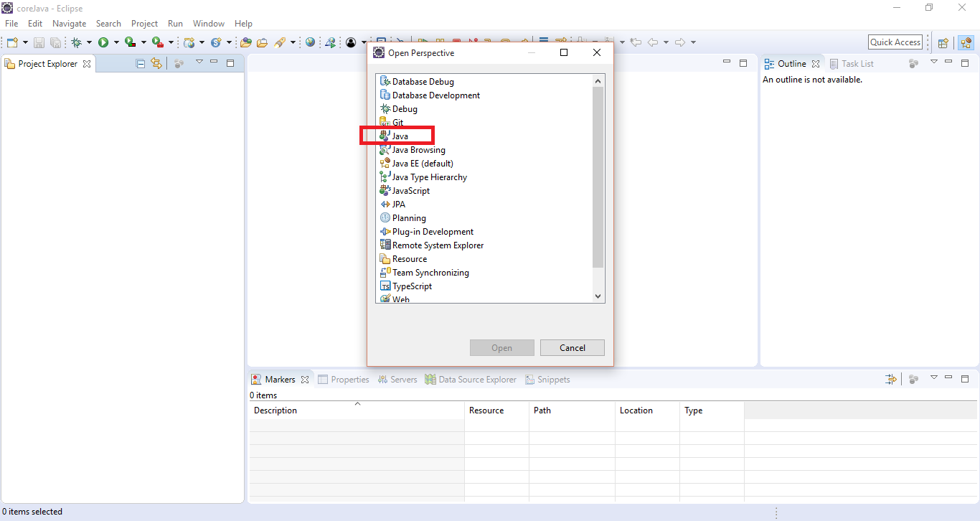Open the Navigate menu

click(70, 24)
